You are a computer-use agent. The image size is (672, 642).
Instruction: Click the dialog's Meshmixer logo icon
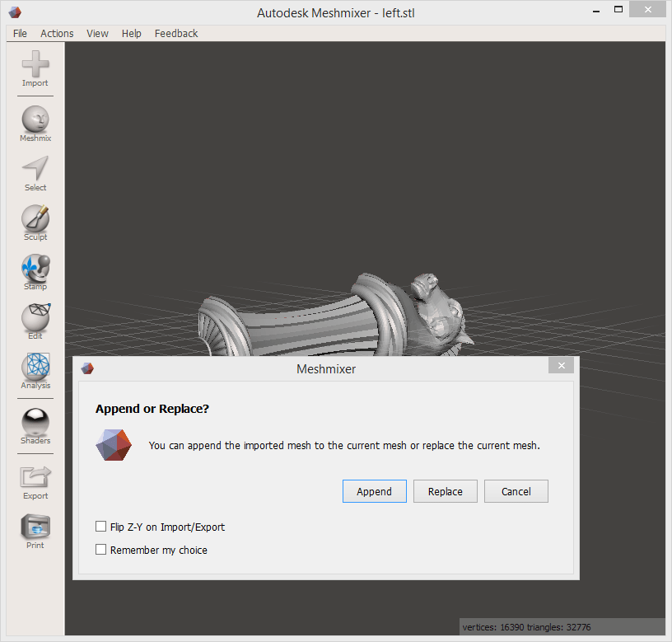point(114,445)
